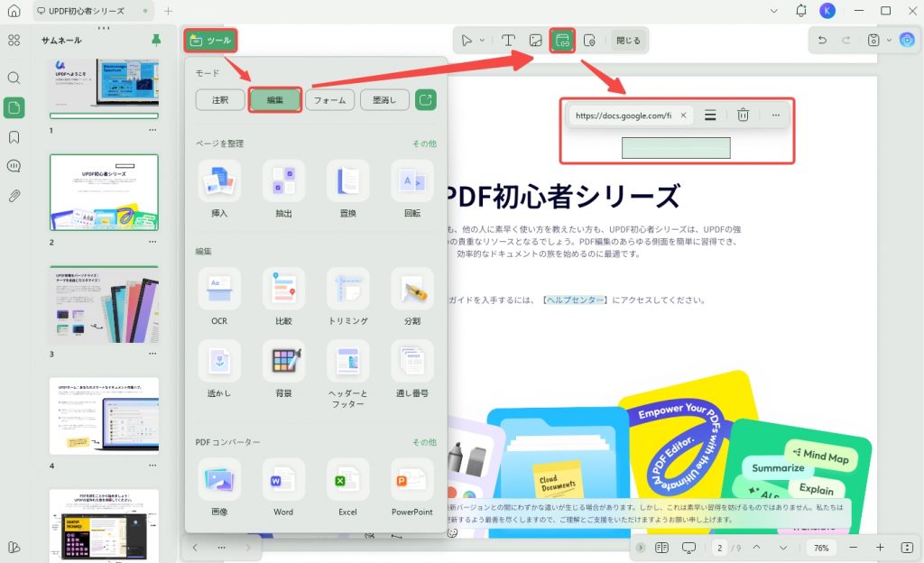This screenshot has height=563, width=924.
Task: Open the comments panel icon
Action: pos(14,166)
